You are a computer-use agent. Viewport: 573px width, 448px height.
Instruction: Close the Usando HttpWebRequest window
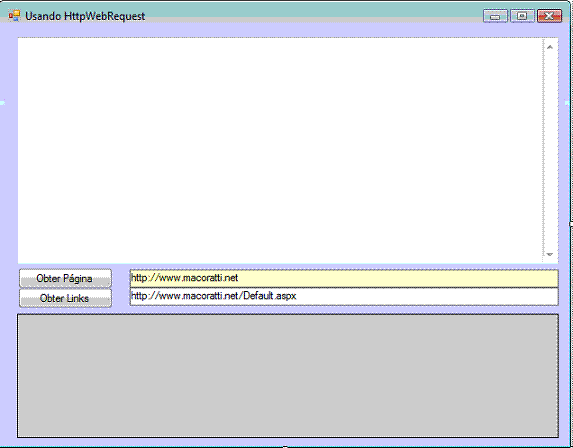pos(549,16)
